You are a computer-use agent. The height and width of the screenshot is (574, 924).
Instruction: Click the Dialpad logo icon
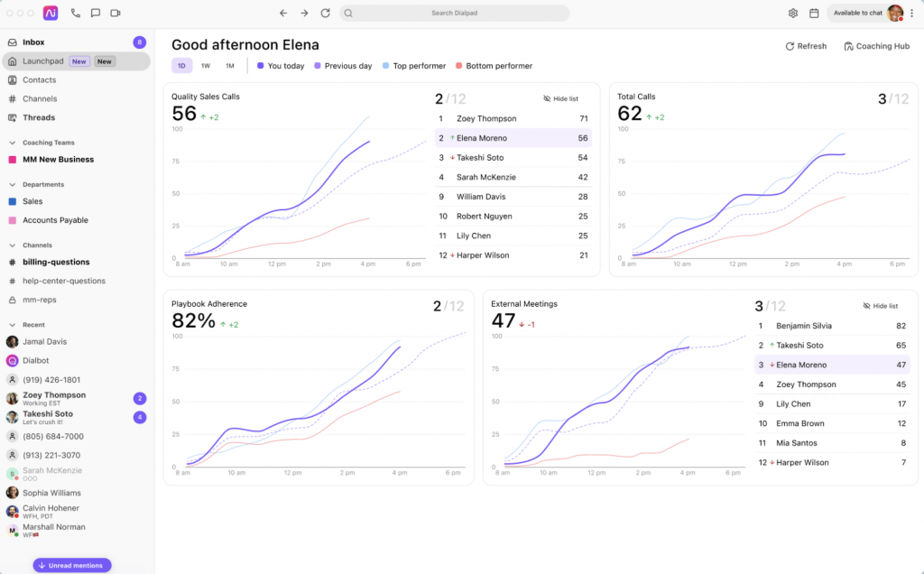[51, 14]
